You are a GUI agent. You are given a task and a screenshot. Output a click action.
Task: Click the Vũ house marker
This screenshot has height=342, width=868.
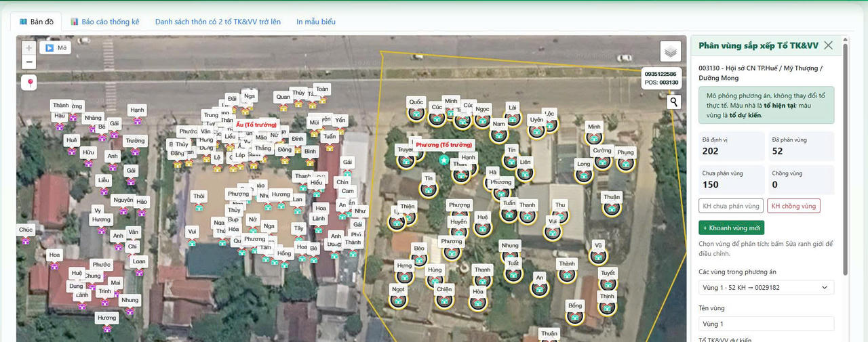[x=597, y=256]
